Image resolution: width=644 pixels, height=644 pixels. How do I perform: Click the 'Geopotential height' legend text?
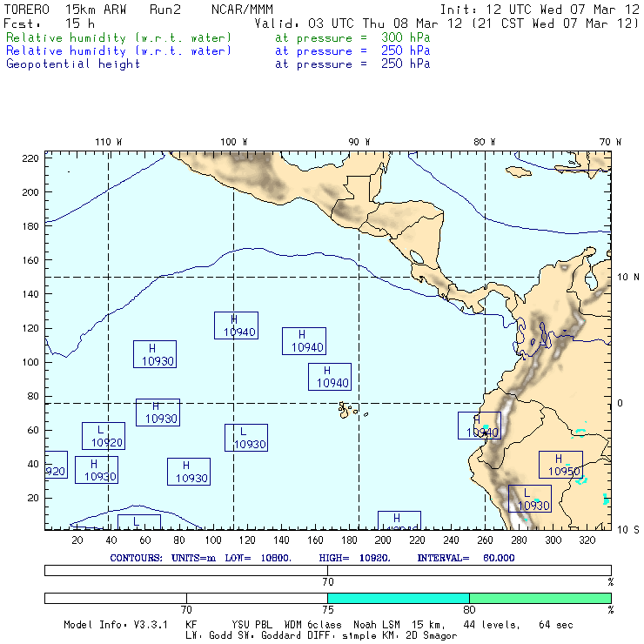(x=73, y=64)
